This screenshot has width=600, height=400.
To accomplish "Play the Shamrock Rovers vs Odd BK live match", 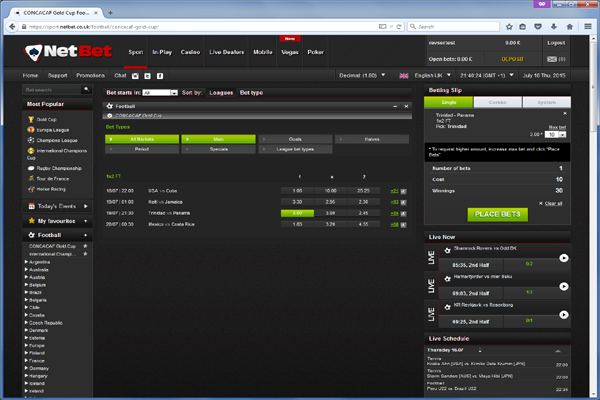I will (x=564, y=258).
